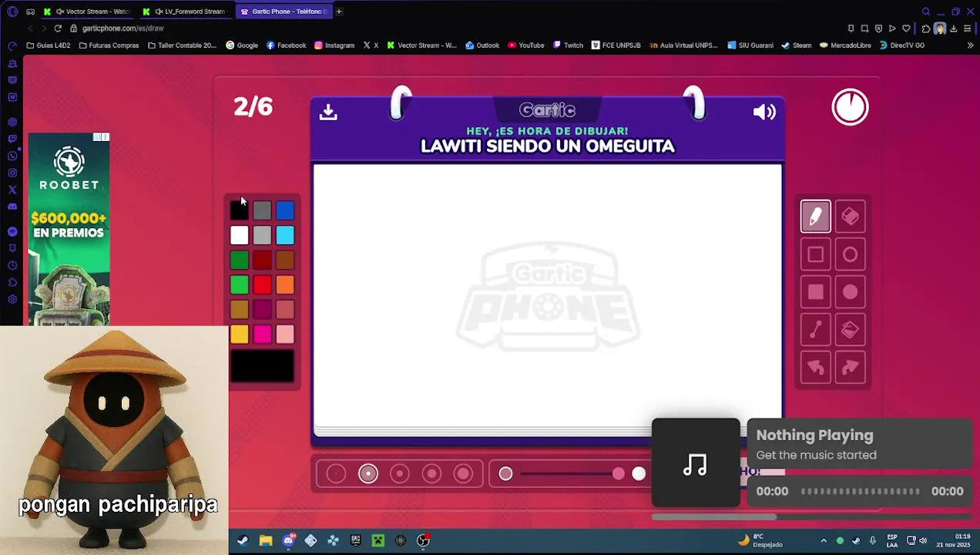
Task: Open the browser extensions puzzle icon
Action: point(925,29)
